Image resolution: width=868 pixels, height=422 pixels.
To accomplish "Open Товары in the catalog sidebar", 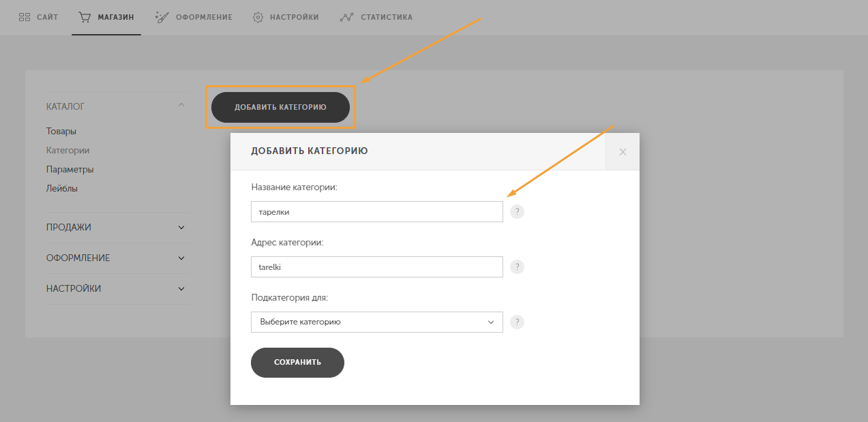I will click(x=61, y=131).
